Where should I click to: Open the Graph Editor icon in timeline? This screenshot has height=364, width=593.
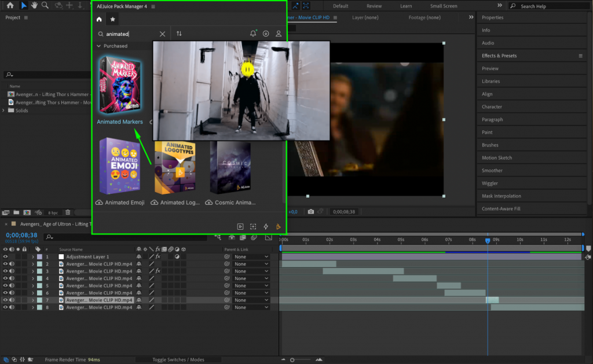click(x=268, y=237)
